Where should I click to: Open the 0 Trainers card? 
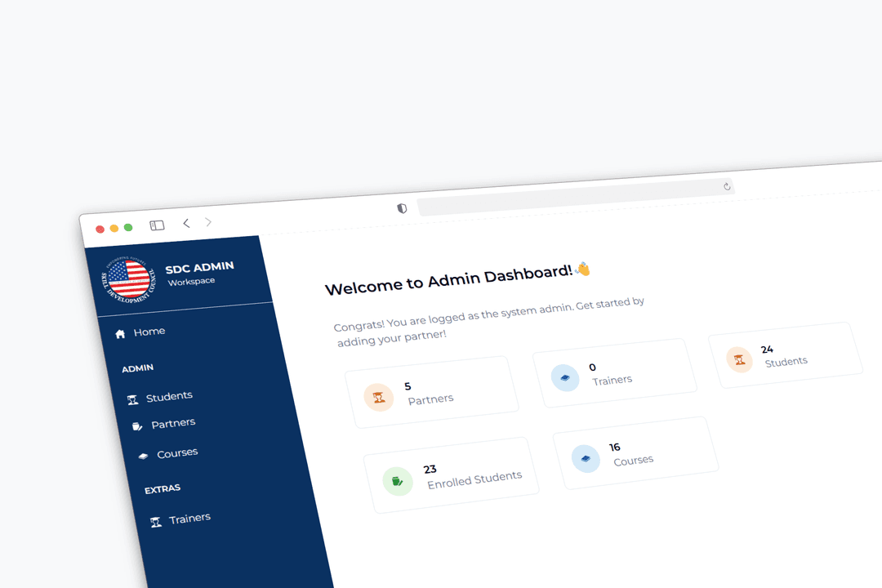[x=614, y=373]
